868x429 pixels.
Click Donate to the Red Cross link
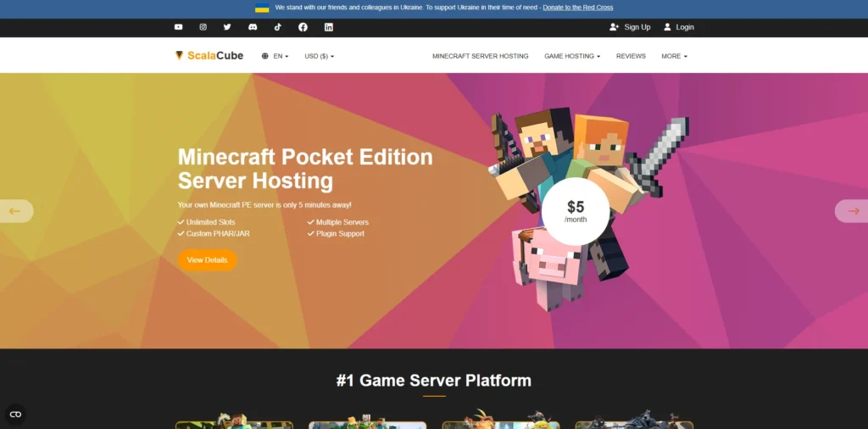pyautogui.click(x=578, y=8)
